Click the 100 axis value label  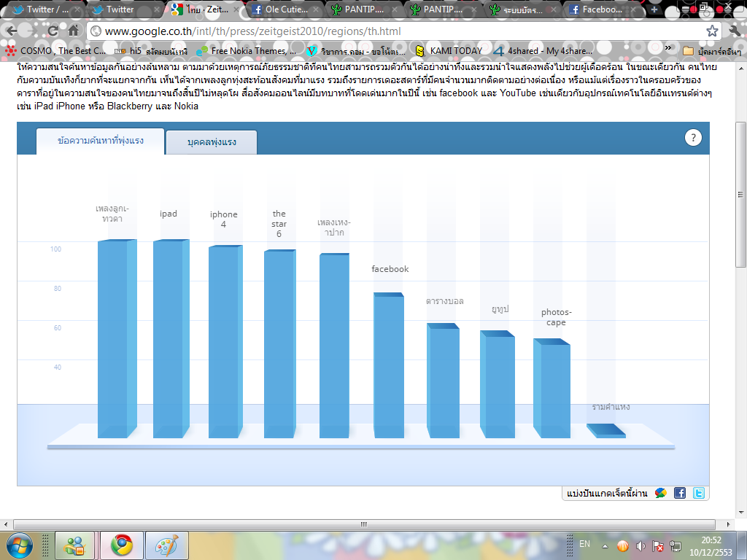point(55,249)
